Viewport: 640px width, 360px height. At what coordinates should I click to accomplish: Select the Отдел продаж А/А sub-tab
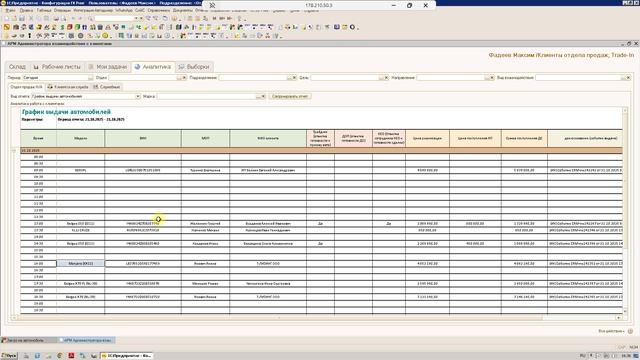click(27, 87)
